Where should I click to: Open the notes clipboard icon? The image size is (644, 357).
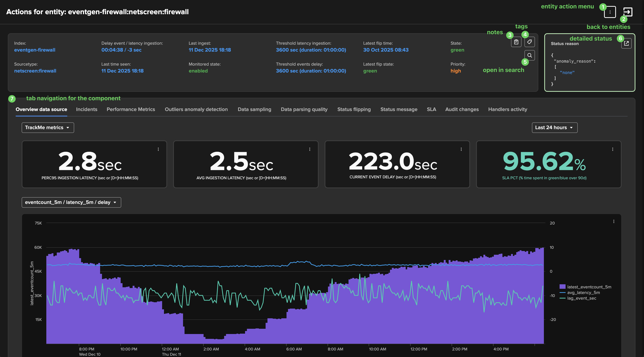pyautogui.click(x=516, y=42)
